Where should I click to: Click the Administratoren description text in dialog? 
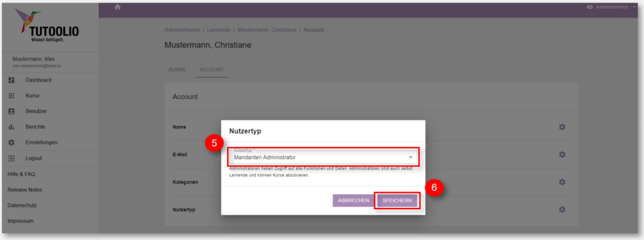321,172
